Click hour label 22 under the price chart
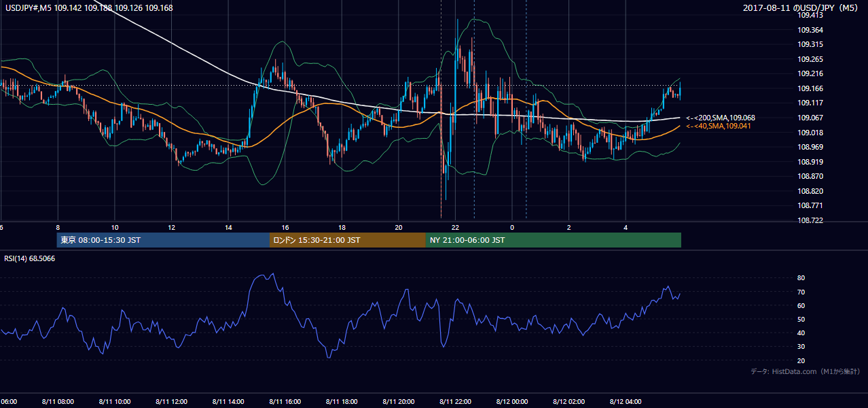The width and height of the screenshot is (868, 408). click(455, 228)
